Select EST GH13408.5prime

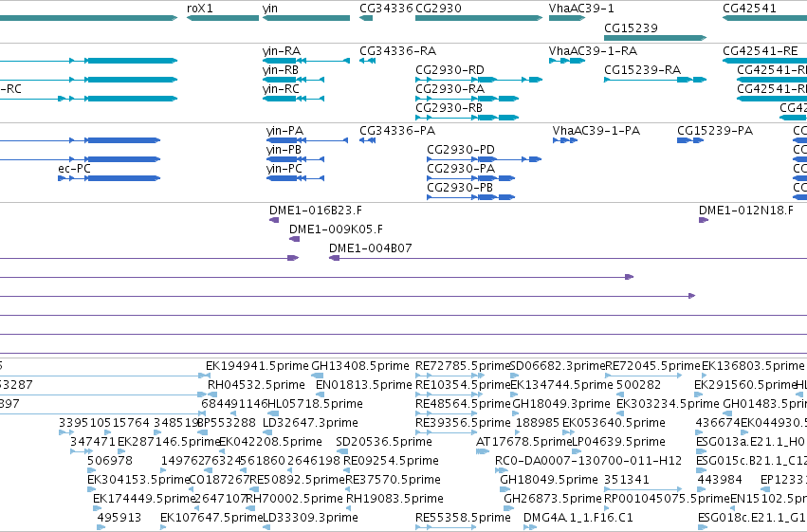click(317, 376)
